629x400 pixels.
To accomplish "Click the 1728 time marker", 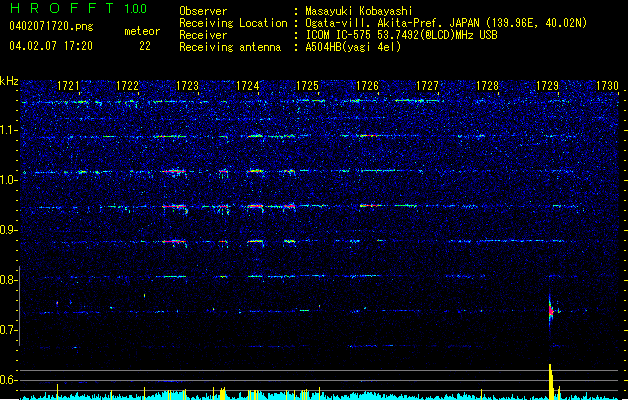I will click(487, 86).
